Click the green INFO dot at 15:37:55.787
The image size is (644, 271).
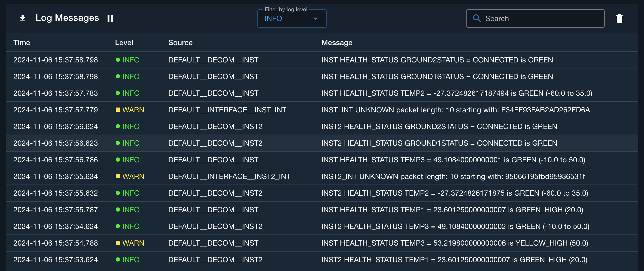tap(118, 209)
